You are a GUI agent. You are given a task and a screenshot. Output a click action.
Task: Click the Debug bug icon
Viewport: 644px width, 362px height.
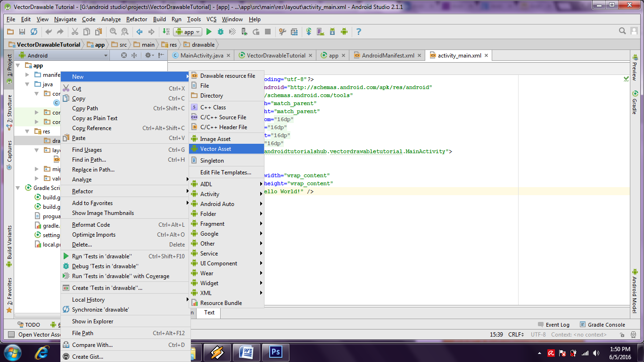click(x=221, y=32)
